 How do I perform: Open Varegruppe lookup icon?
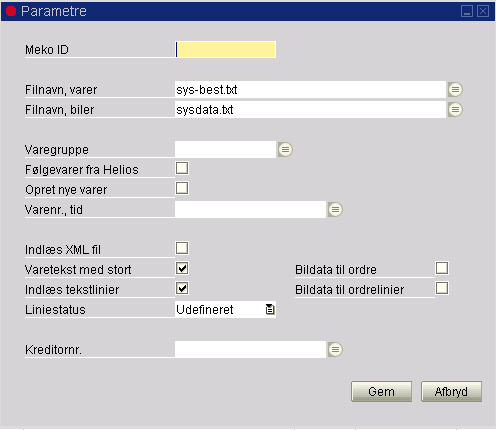(285, 150)
